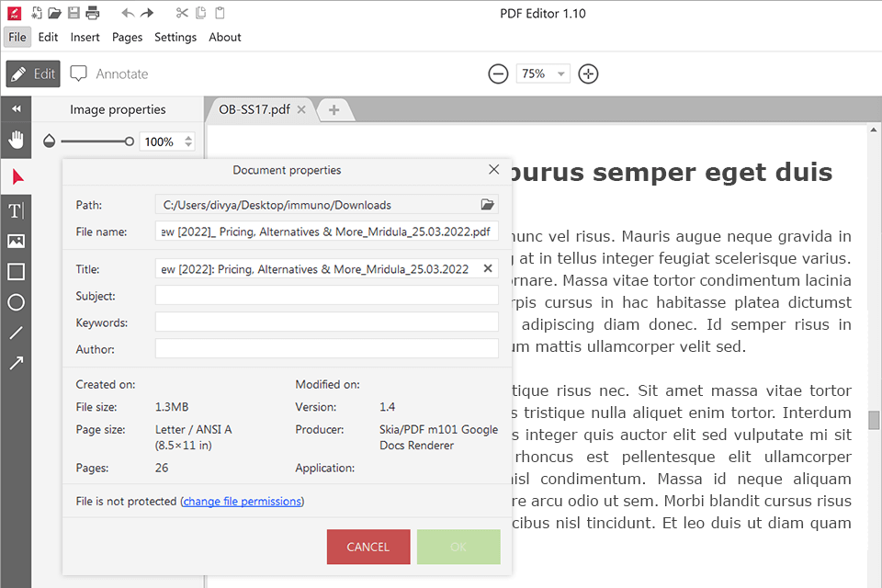882x588 pixels.
Task: Click the image opacity slider handle
Action: coord(130,141)
